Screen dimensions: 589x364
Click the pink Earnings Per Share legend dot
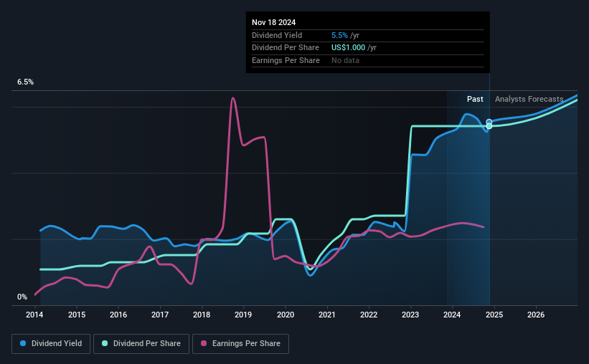click(204, 343)
